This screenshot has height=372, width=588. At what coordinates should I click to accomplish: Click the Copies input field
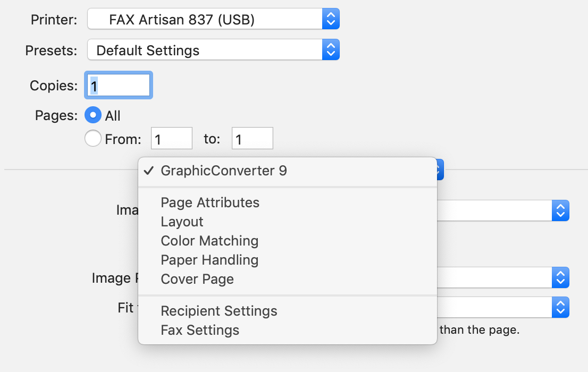[x=119, y=85]
